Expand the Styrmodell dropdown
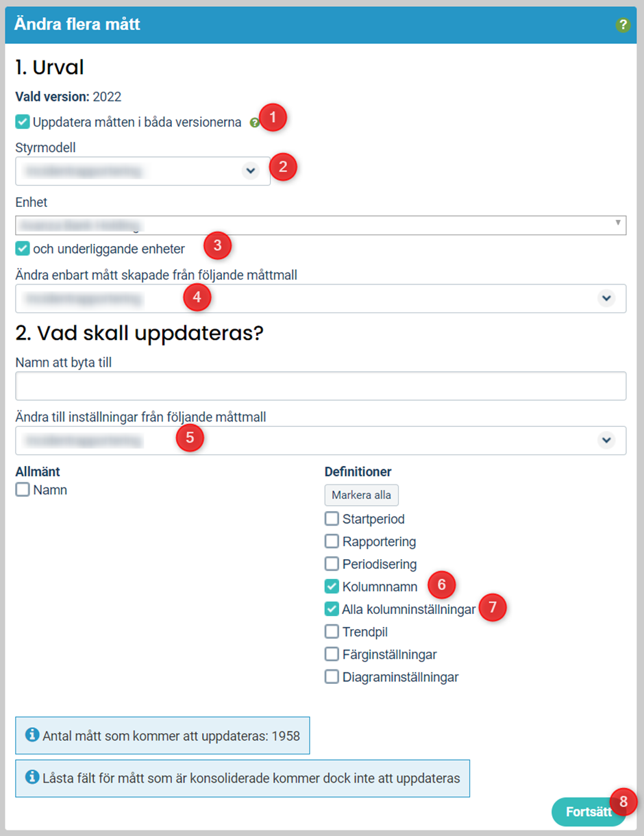Screen dimensions: 644x836 (143, 171)
